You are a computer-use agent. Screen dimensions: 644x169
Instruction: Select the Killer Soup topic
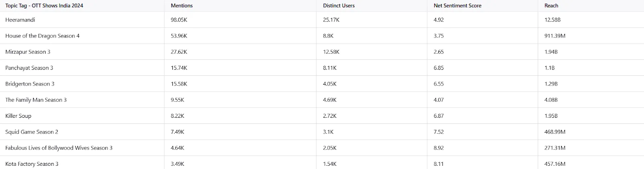tap(18, 116)
